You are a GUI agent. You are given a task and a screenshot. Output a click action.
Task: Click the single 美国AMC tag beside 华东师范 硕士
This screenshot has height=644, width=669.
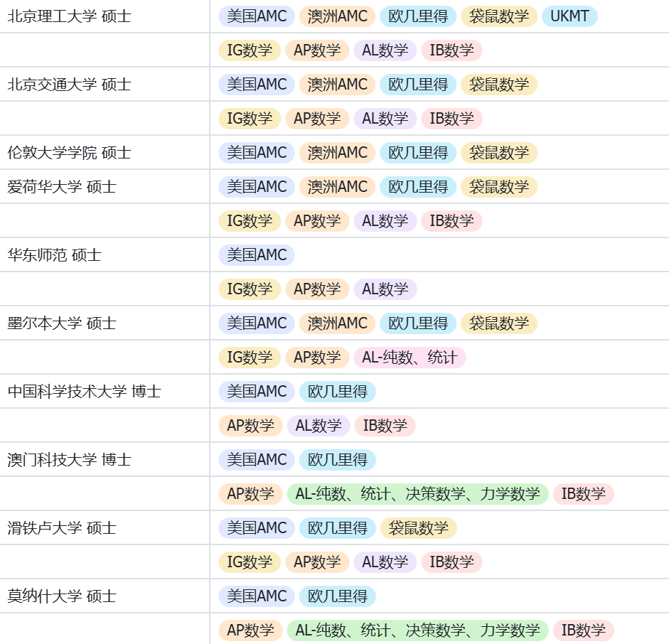pyautogui.click(x=256, y=254)
